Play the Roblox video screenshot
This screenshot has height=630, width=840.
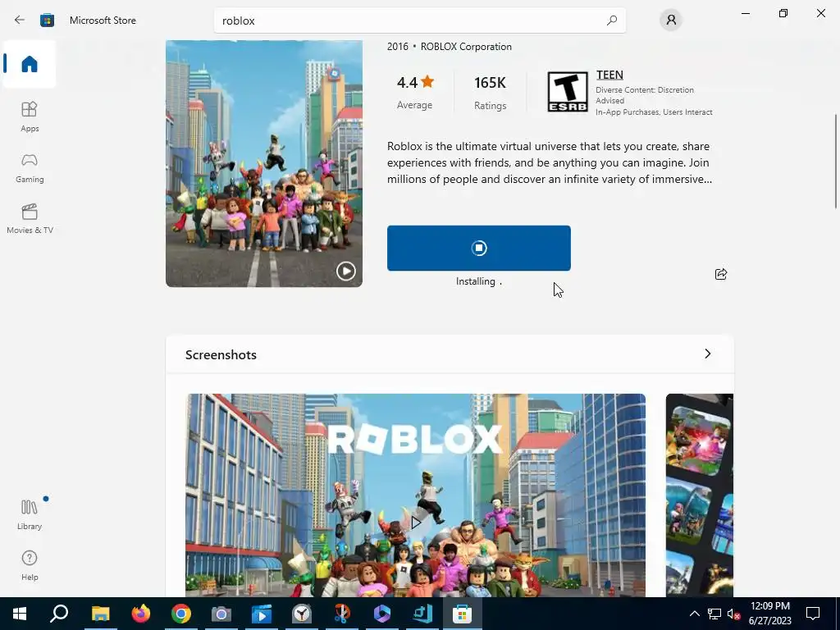416,523
